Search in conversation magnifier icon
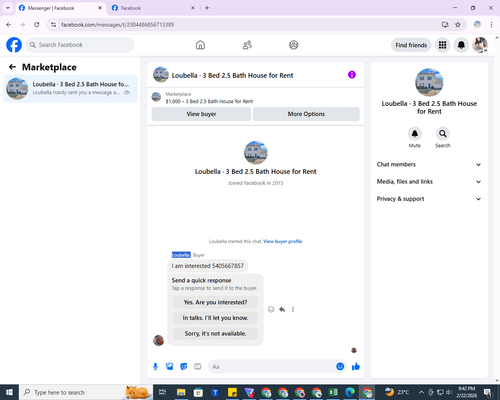The image size is (500, 400). point(443,134)
